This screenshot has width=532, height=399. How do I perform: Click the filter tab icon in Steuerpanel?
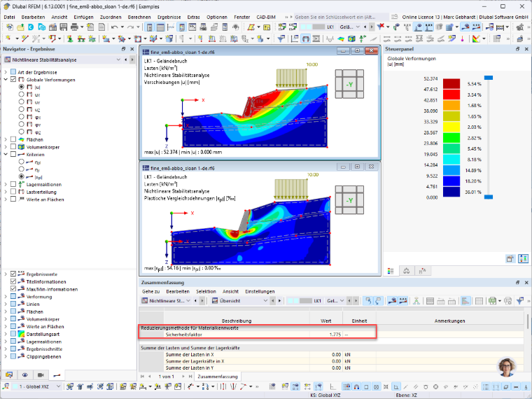[422, 271]
